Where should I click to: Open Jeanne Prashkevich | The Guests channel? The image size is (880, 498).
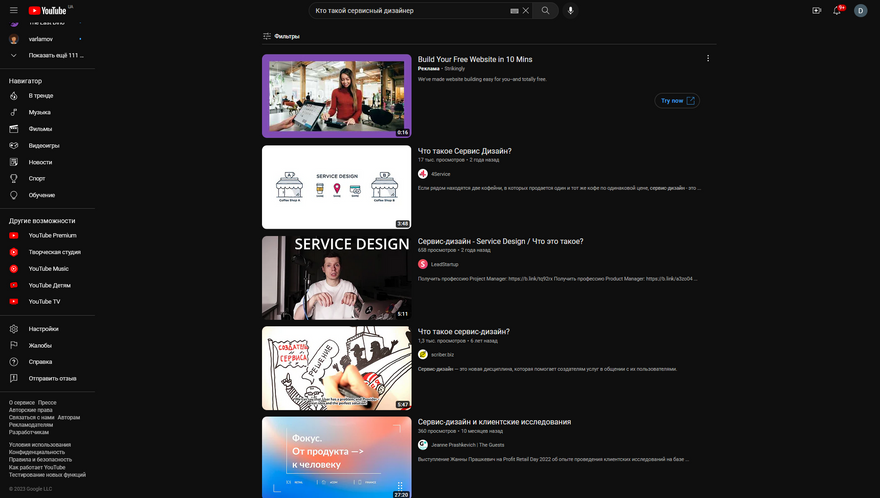(468, 445)
